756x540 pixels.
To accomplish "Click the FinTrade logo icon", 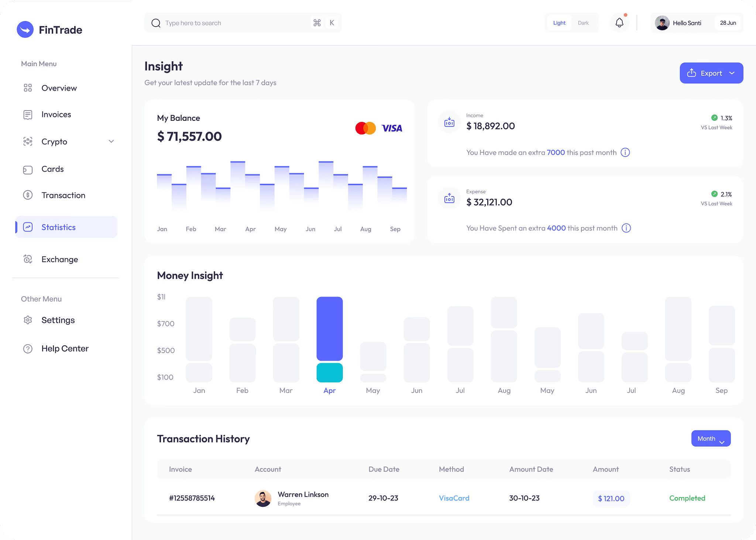I will tap(25, 30).
